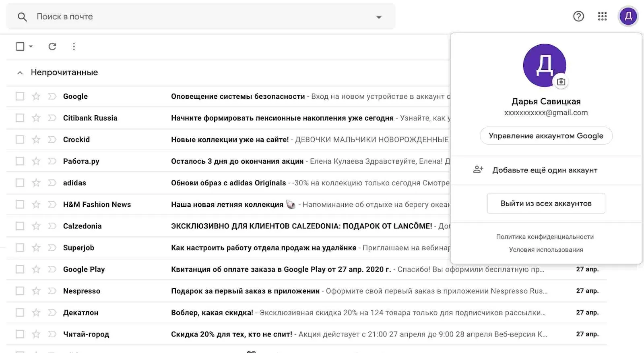Open the Calzedonia ПОДАРОК ОТ LANCÔME email
Image resolution: width=644 pixels, height=353 pixels.
(228, 226)
